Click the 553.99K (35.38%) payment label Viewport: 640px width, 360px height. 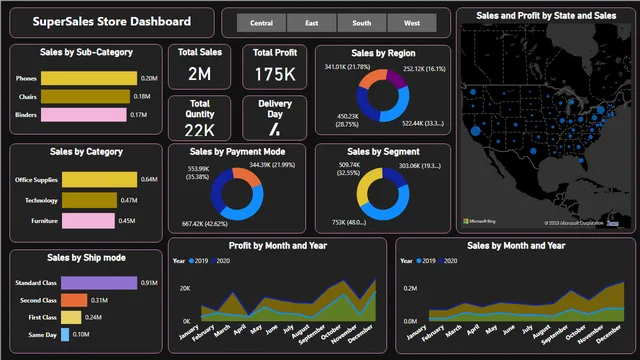(198, 173)
